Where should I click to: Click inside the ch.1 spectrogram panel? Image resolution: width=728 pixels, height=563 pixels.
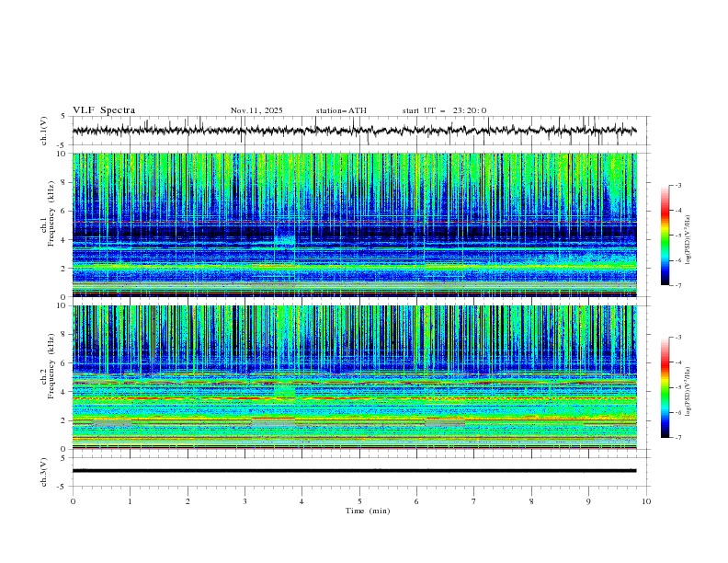pyautogui.click(x=354, y=224)
